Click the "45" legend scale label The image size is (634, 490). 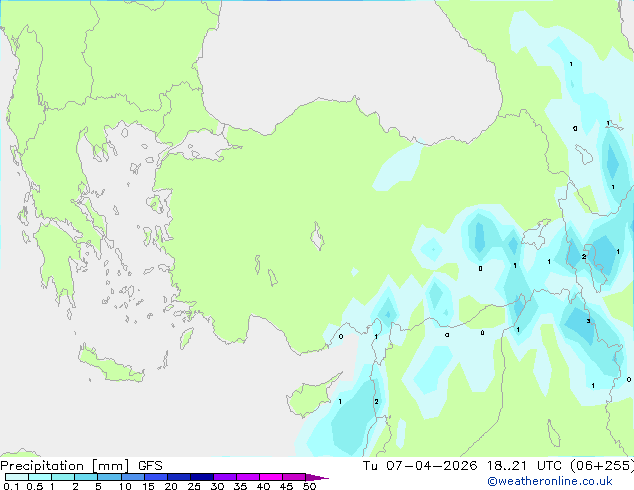(x=286, y=486)
